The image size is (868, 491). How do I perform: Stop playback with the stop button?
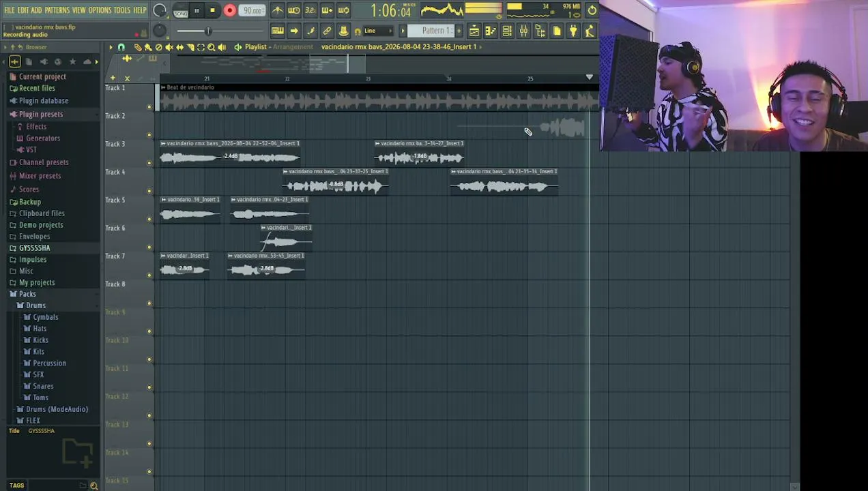(x=212, y=10)
